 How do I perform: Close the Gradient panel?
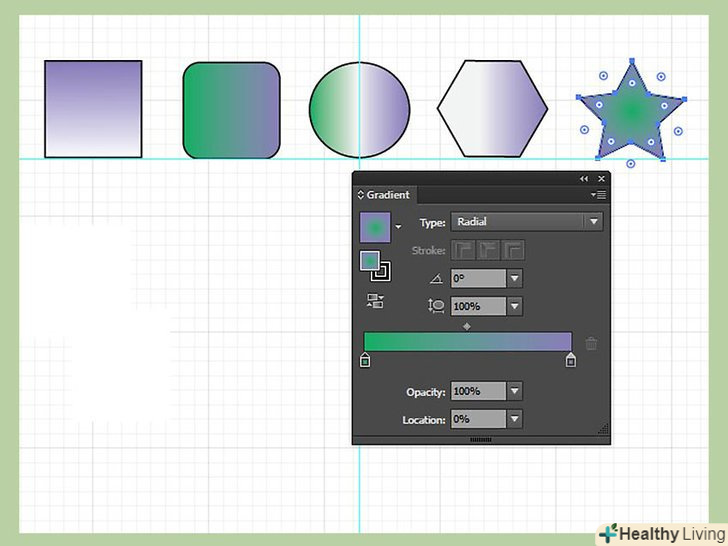(x=601, y=179)
